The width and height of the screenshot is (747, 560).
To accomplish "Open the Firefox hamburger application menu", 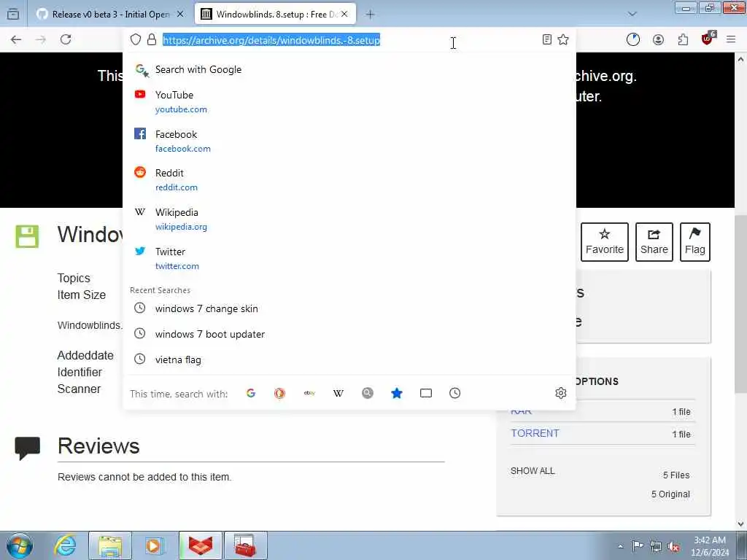I will 731,40.
